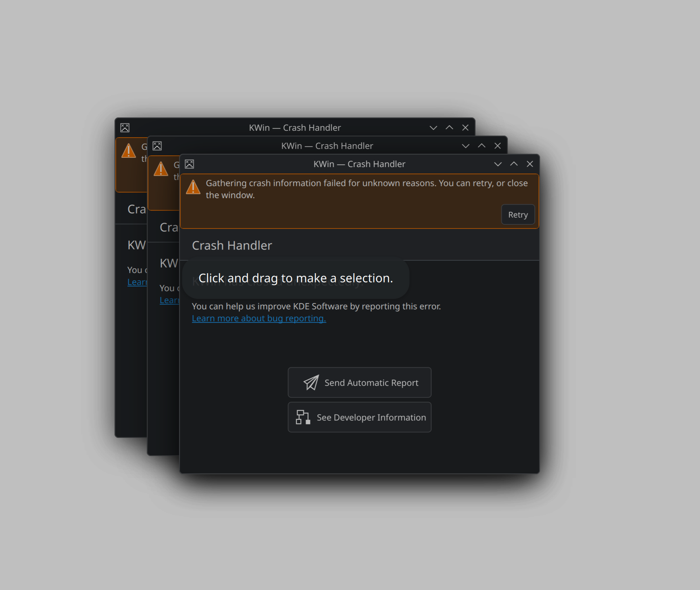Maximize the middle Crash Handler window

click(x=482, y=146)
